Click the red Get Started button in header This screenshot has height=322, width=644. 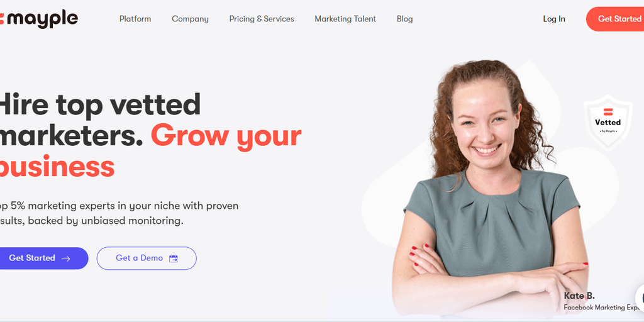(615, 19)
